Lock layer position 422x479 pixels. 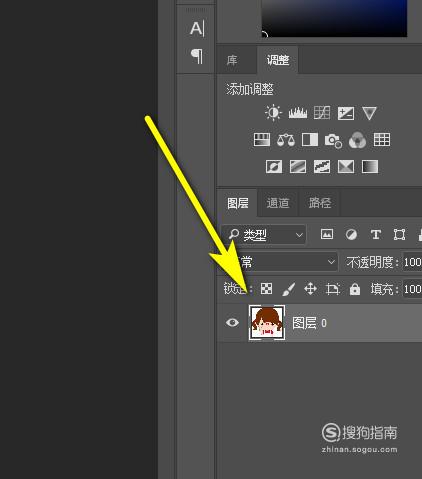[x=310, y=289]
